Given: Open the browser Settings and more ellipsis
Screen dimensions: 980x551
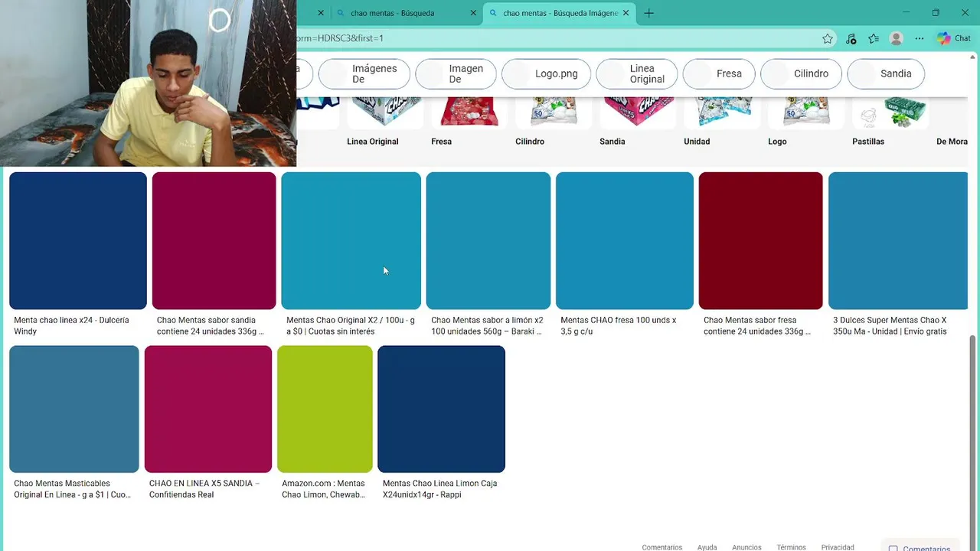Looking at the screenshot, I should coord(920,38).
